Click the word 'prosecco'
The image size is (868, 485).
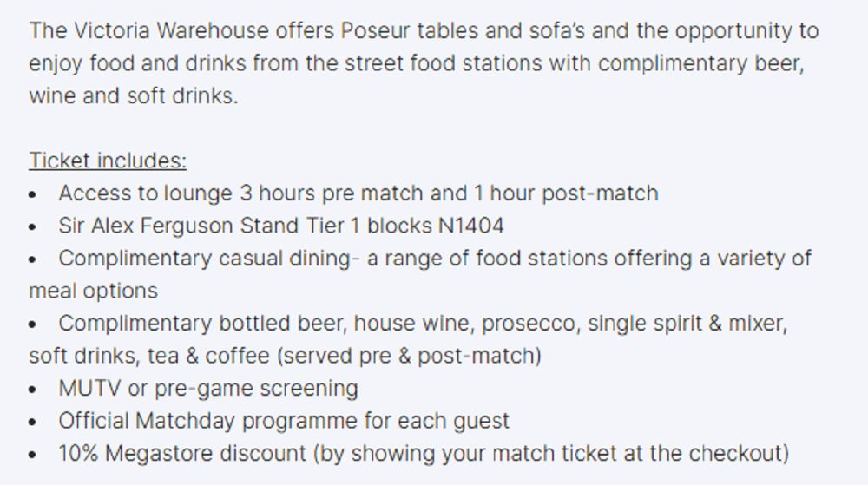[x=529, y=324]
